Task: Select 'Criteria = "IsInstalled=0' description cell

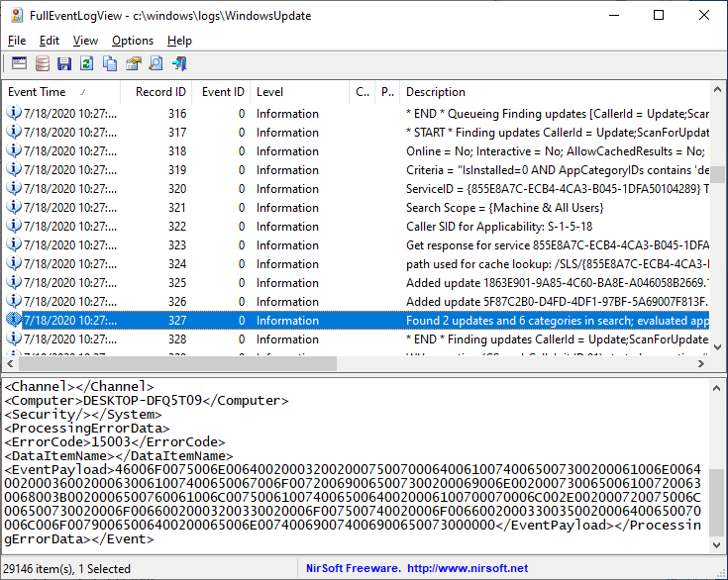Action: (x=557, y=170)
